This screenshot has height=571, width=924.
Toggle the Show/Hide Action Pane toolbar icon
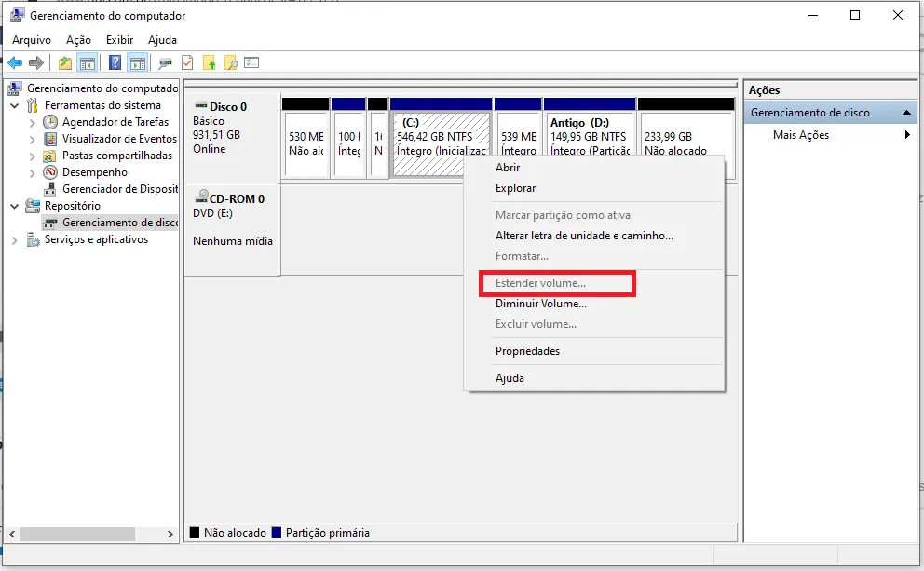[x=137, y=63]
